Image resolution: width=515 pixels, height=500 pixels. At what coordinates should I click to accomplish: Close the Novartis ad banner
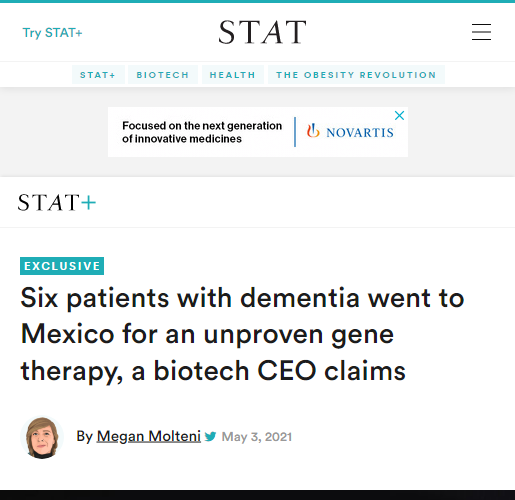(x=399, y=115)
